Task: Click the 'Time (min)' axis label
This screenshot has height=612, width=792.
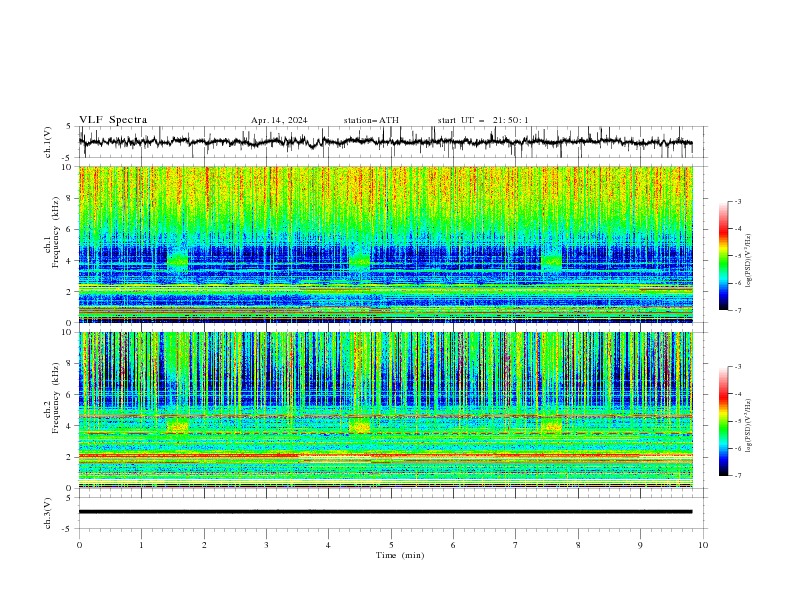Action: pos(400,555)
